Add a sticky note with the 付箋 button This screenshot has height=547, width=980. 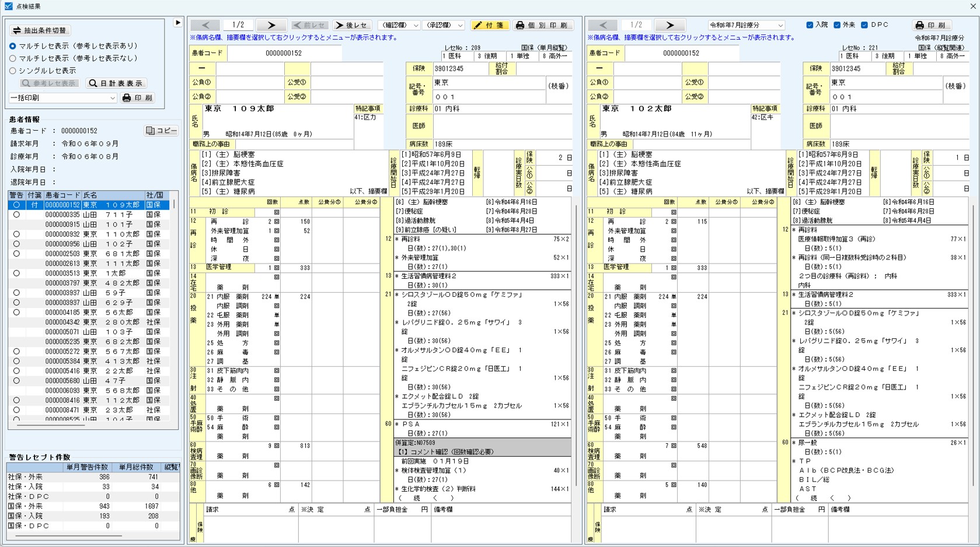tap(489, 25)
